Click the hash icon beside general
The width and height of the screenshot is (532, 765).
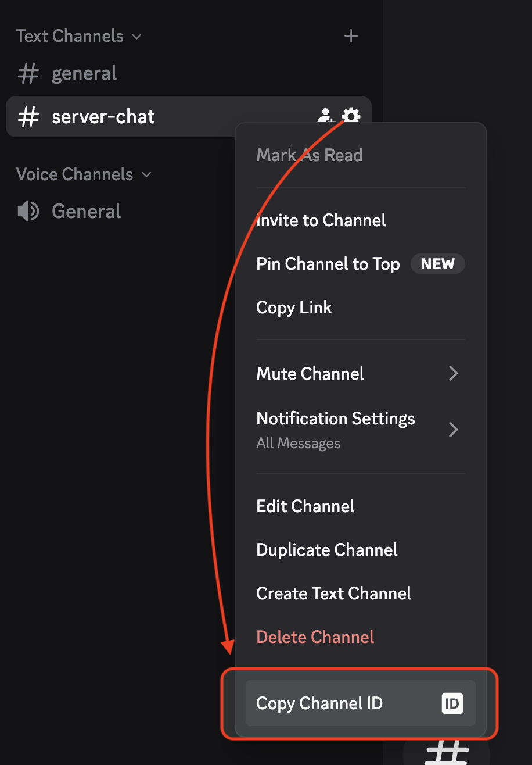coord(28,73)
